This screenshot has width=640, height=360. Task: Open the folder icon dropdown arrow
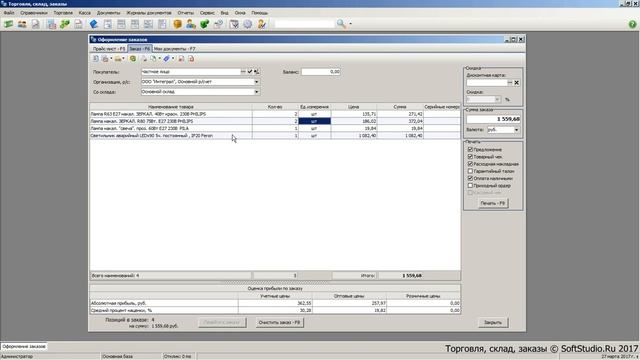[x=123, y=59]
